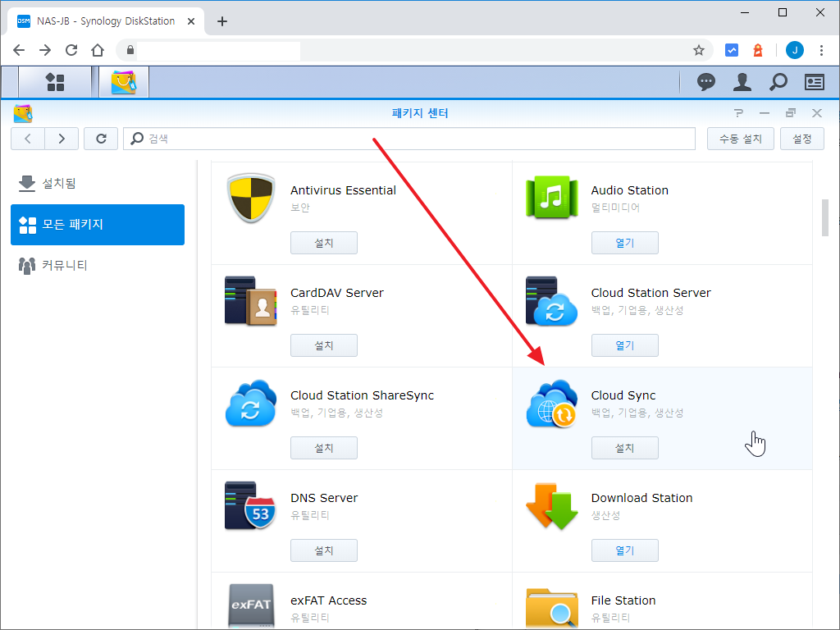Click the 설정 button

click(802, 139)
